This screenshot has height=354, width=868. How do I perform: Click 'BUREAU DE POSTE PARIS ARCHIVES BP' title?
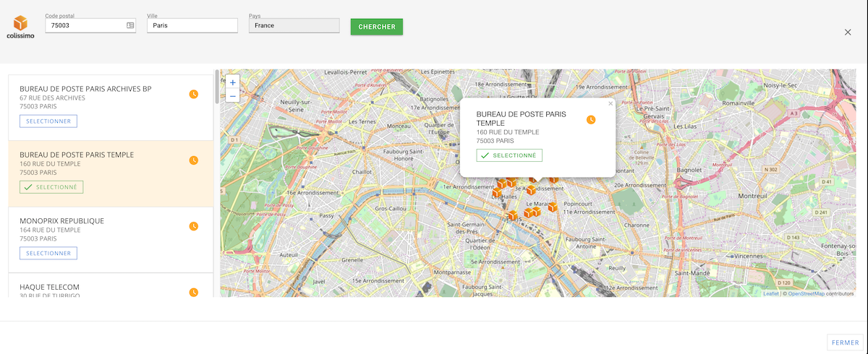coord(85,89)
